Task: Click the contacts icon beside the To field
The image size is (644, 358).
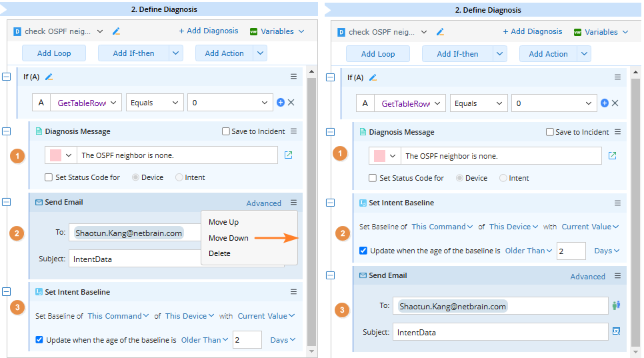Action: coord(616,306)
